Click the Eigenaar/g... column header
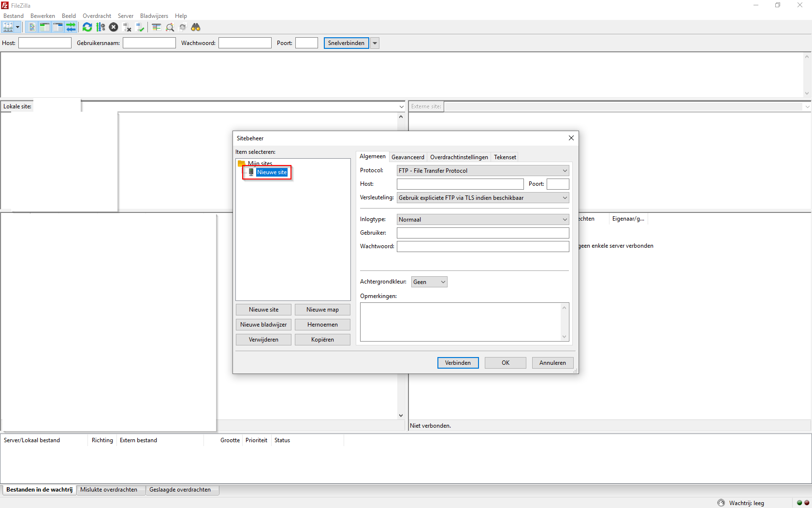The image size is (812, 508). tap(628, 219)
